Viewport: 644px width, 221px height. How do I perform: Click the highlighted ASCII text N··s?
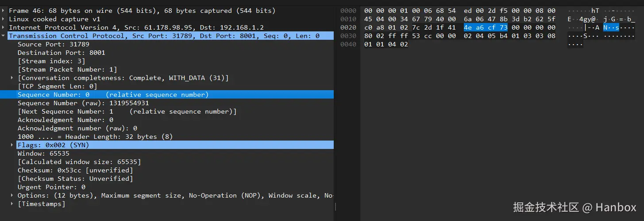(611, 27)
